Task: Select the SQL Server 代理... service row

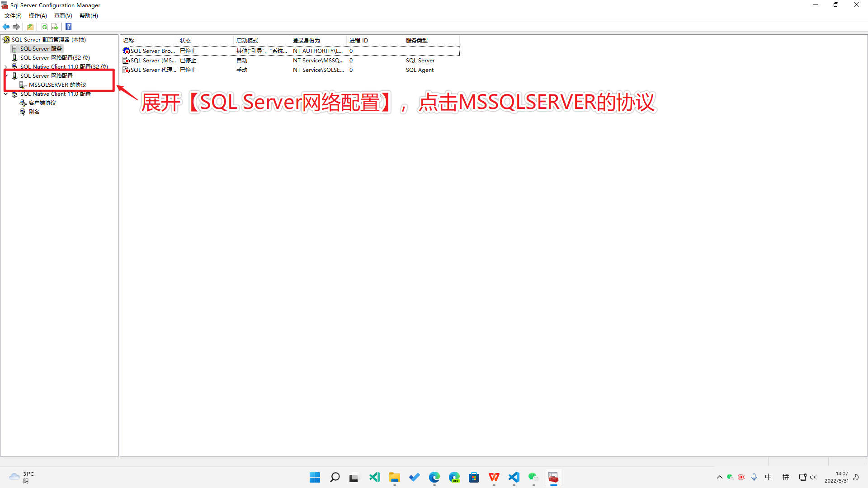Action: pos(290,70)
